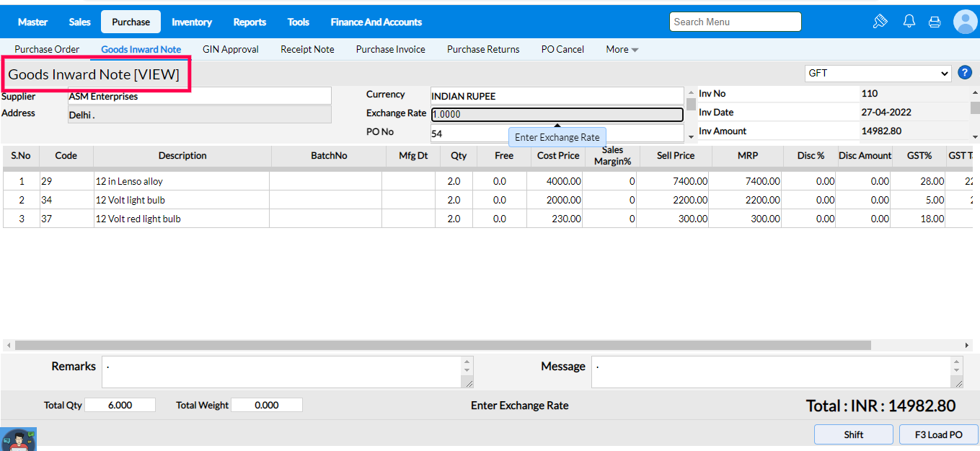Open the Finance And Accounts menu
980x451 pixels.
click(x=376, y=22)
